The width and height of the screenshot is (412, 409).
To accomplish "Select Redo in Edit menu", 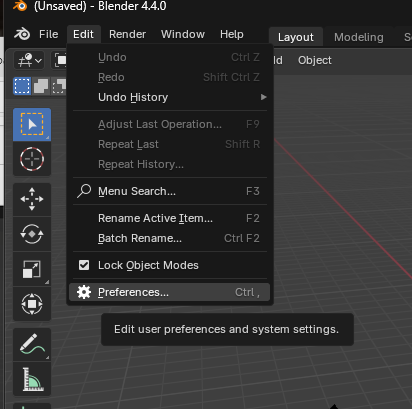I will (x=170, y=77).
